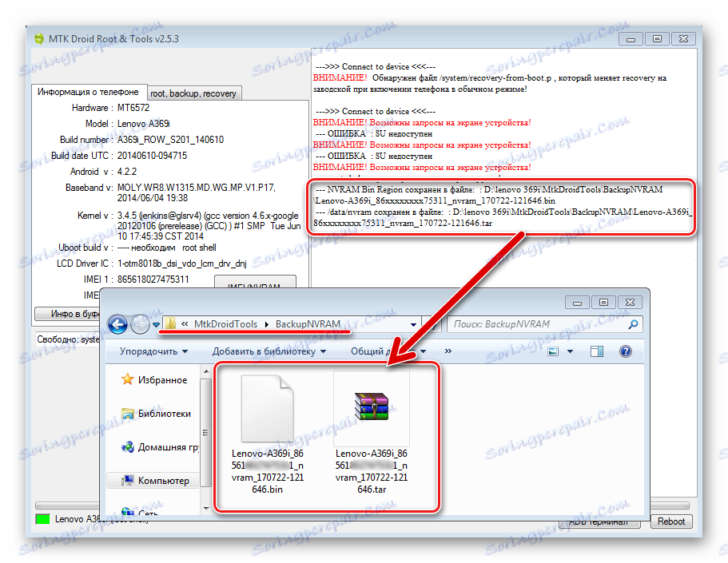Viewport: 728px width, 563px height.
Task: Open the Упорядочить menu
Action: point(153,351)
